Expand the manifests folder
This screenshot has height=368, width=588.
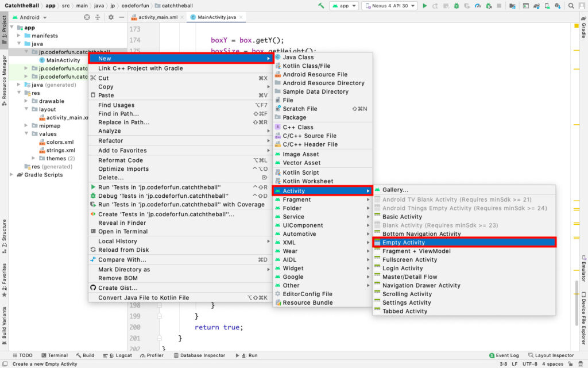pos(19,36)
